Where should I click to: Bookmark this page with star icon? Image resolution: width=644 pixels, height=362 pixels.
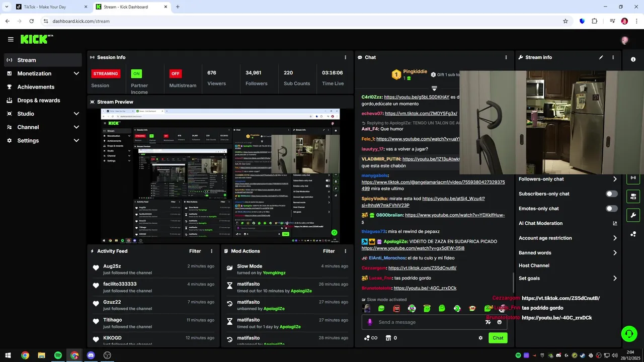tap(566, 21)
